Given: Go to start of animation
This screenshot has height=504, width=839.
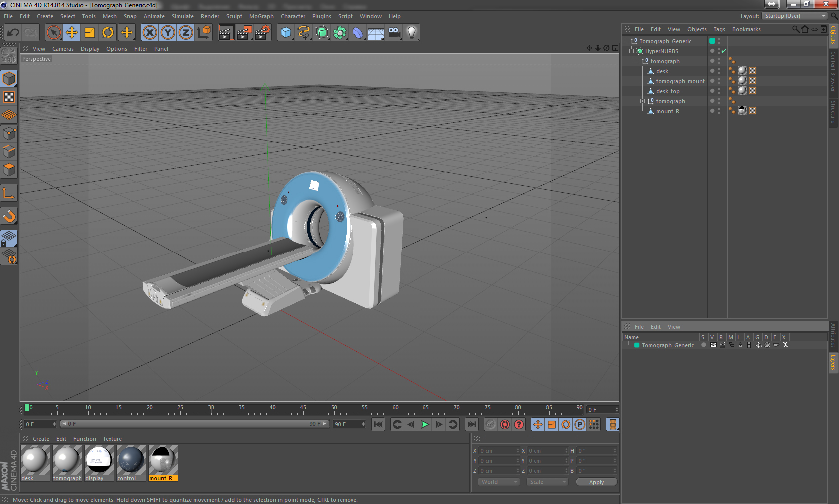Looking at the screenshot, I should [378, 424].
